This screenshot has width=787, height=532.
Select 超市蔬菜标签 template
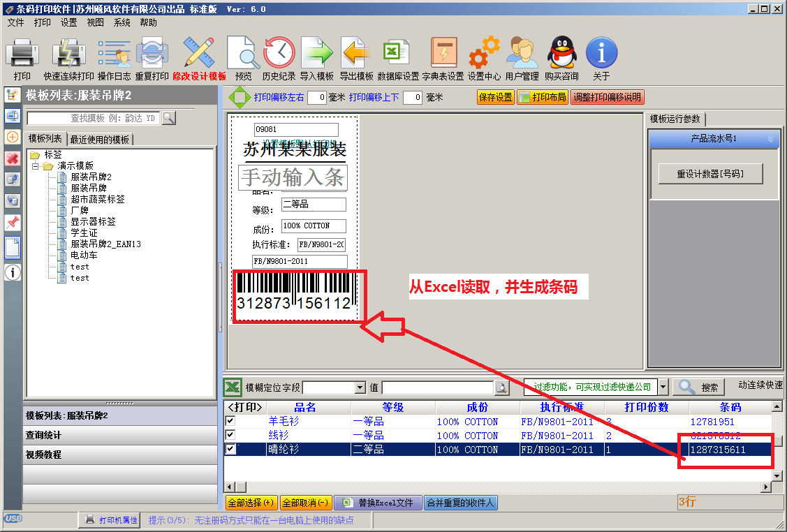pos(97,199)
